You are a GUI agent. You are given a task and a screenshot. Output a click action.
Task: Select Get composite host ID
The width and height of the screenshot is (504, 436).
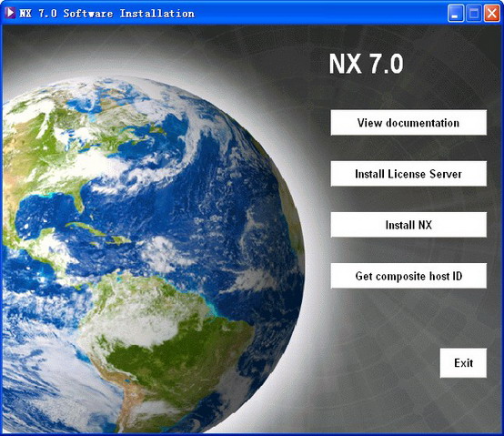click(x=408, y=276)
